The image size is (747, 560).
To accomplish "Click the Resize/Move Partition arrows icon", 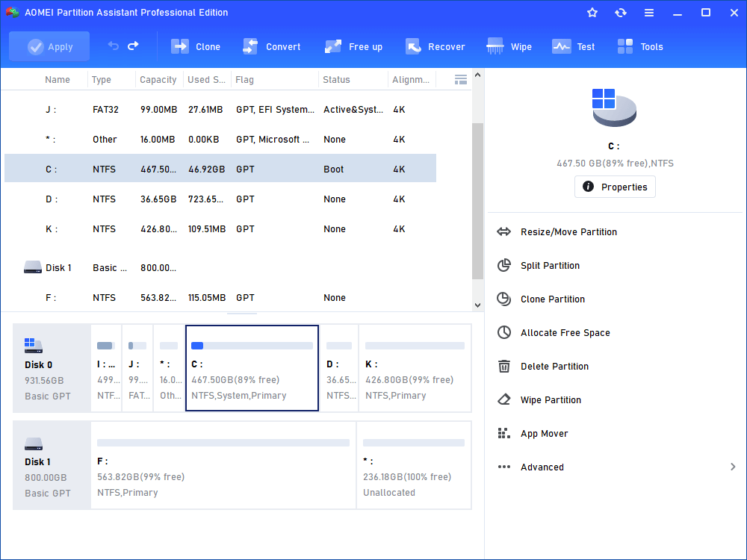I will point(503,232).
